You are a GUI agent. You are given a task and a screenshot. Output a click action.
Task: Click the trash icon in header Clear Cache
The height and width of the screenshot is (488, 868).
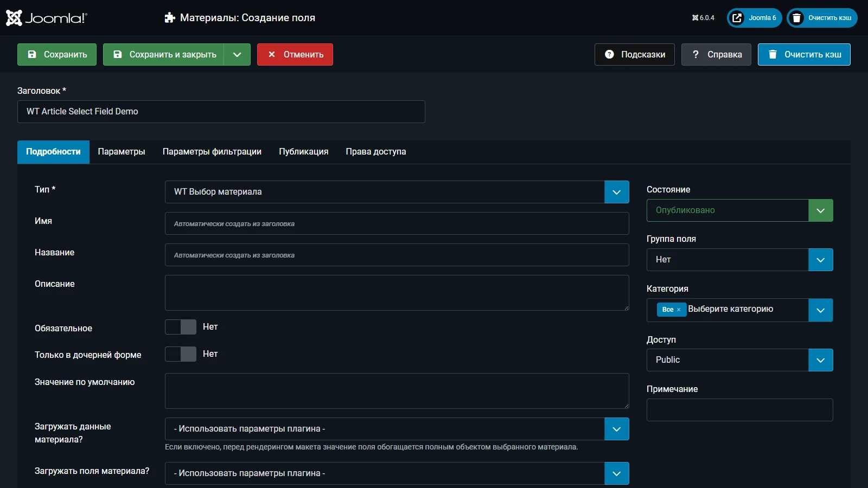[x=796, y=18]
